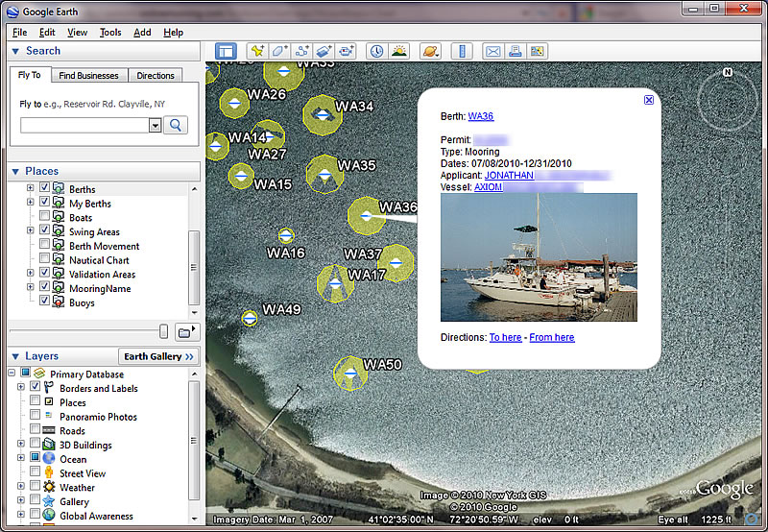Open the ruler measuring tool
The width and height of the screenshot is (768, 532).
pos(462,51)
